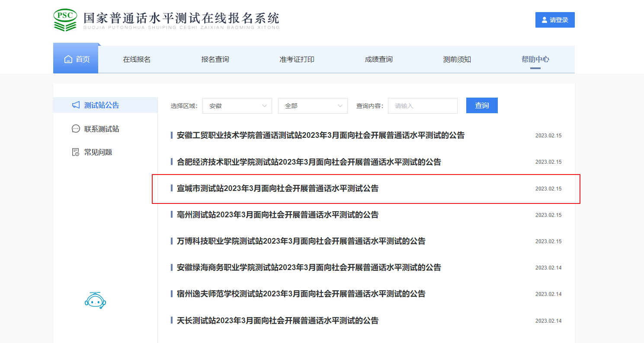The image size is (644, 343).
Task: Click the 2023.02.15 date of 亳州测试站 row
Action: pyautogui.click(x=548, y=215)
